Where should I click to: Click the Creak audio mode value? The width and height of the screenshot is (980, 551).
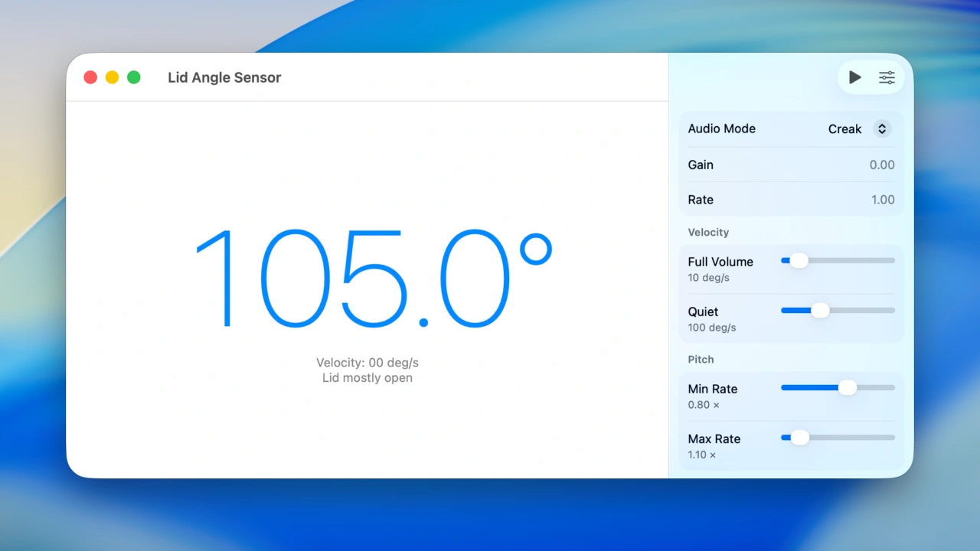pos(844,129)
